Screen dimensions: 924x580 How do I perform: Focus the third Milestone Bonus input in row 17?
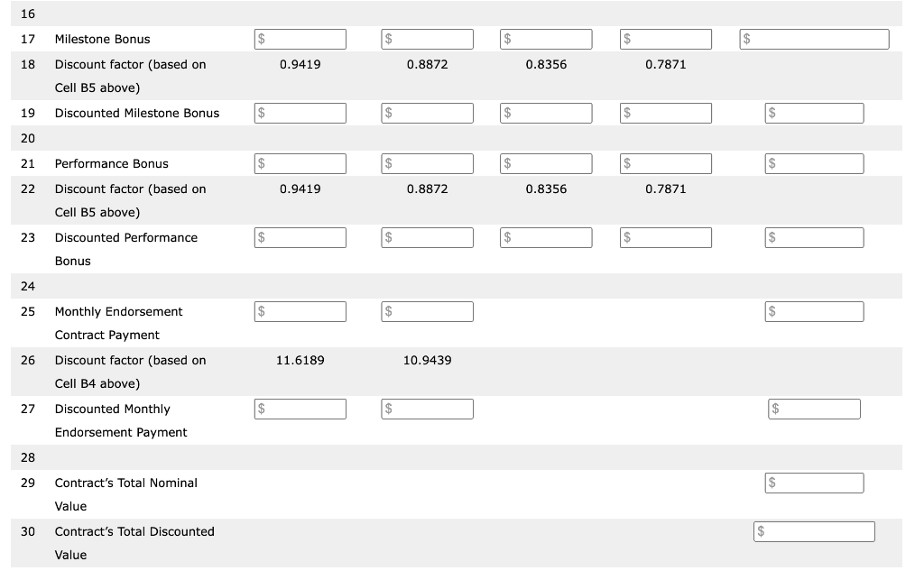[546, 40]
